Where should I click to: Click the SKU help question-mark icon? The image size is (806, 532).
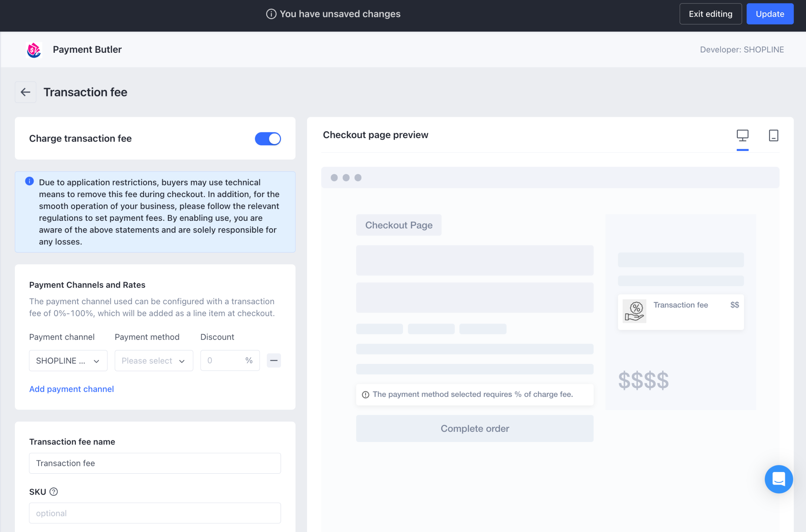tap(54, 492)
